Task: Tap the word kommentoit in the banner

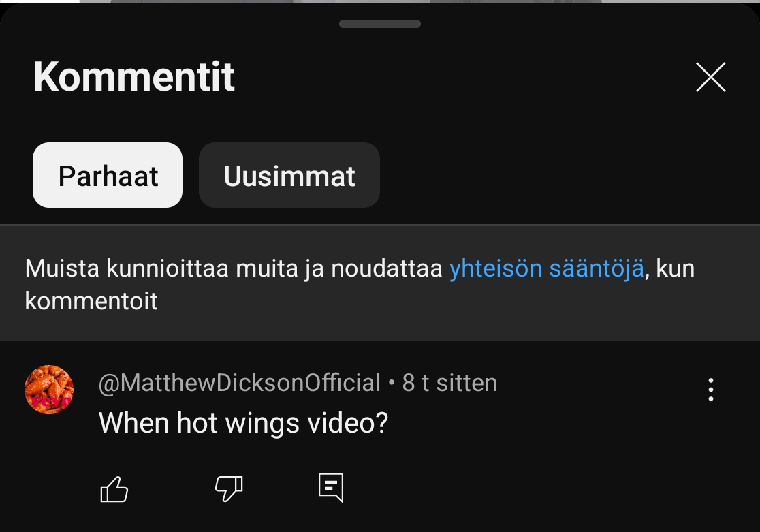Action: click(x=91, y=301)
